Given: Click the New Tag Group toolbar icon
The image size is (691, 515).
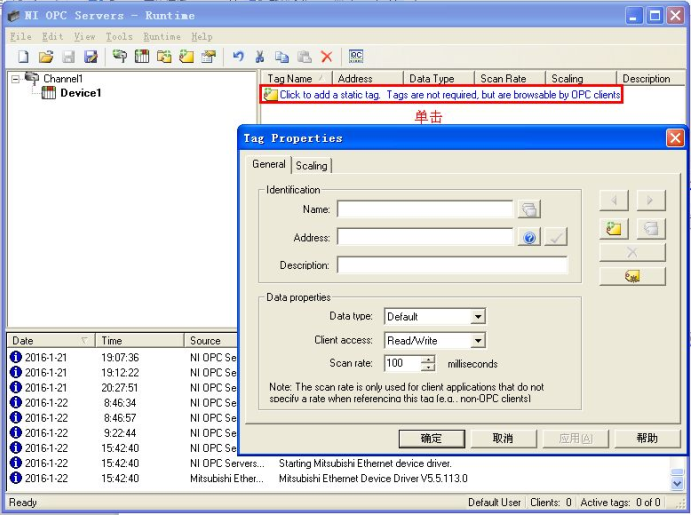Looking at the screenshot, I should click(x=164, y=56).
